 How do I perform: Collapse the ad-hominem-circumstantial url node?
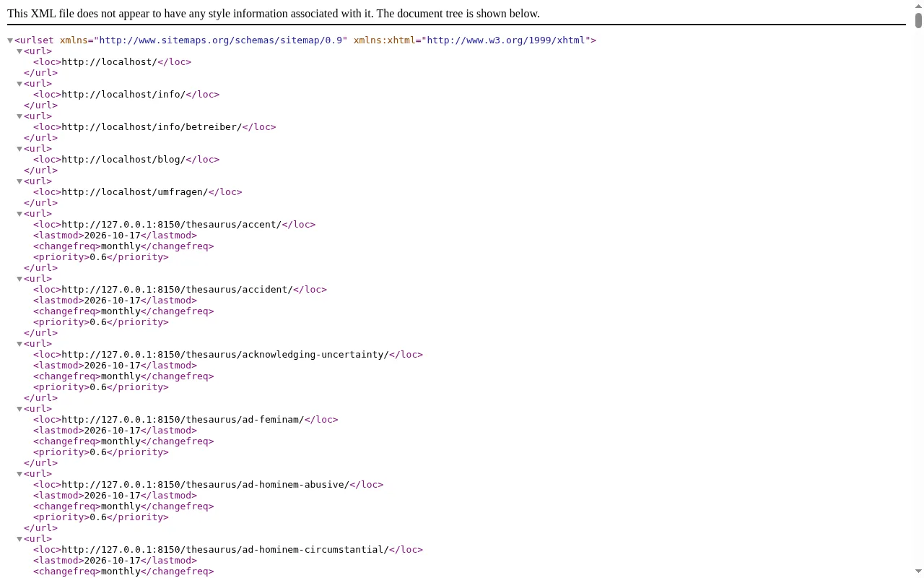pos(19,539)
